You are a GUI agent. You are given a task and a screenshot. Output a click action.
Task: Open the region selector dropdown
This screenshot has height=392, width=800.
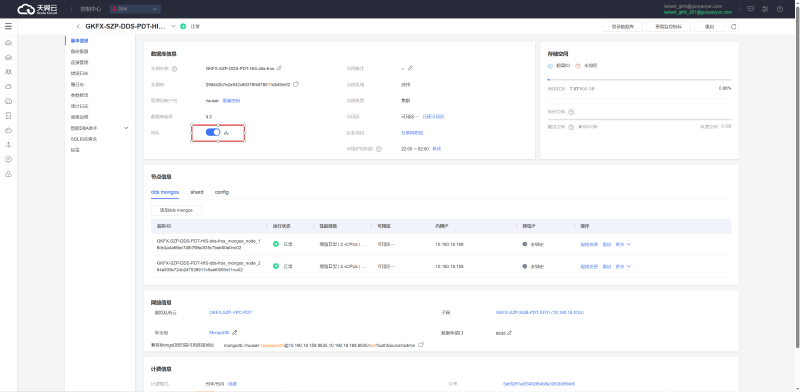pyautogui.click(x=135, y=9)
